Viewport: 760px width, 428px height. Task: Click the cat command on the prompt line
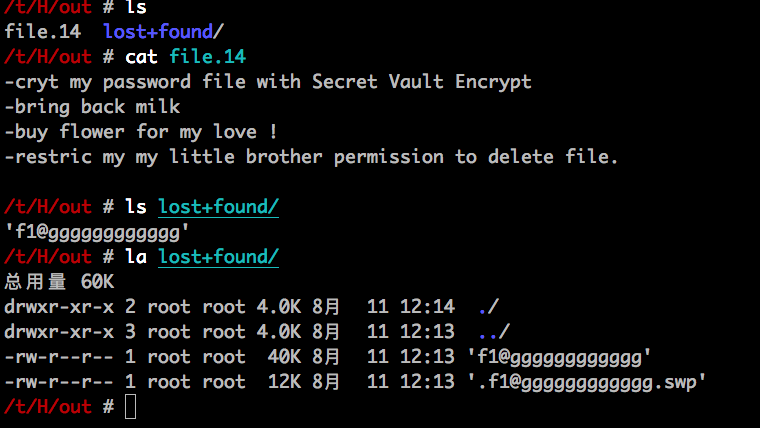tap(143, 57)
